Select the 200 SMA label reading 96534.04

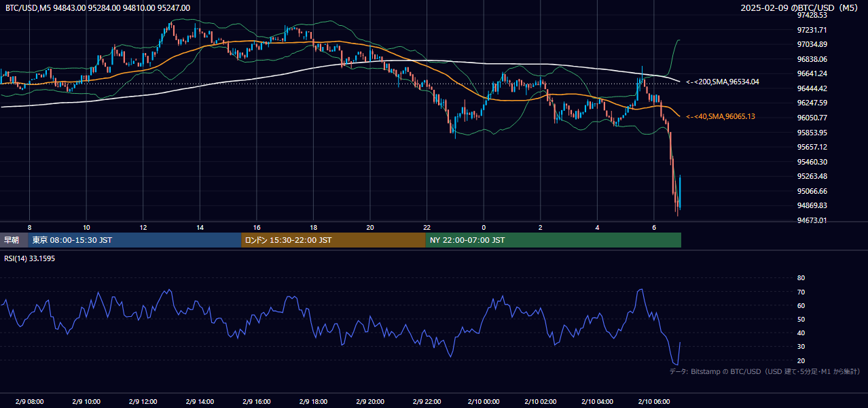coord(722,82)
